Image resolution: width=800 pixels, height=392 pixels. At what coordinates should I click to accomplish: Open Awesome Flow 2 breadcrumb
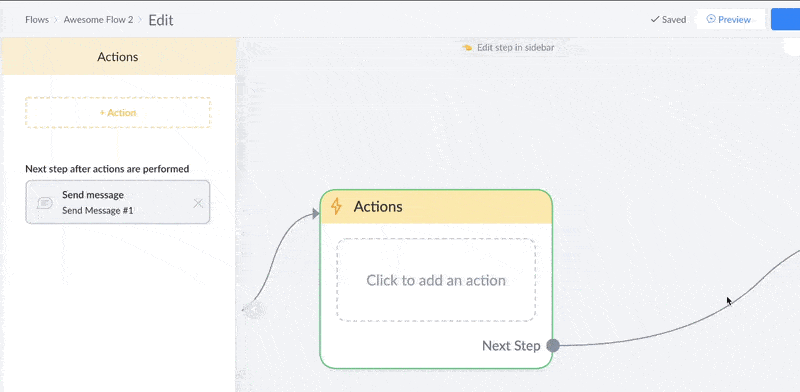[98, 20]
